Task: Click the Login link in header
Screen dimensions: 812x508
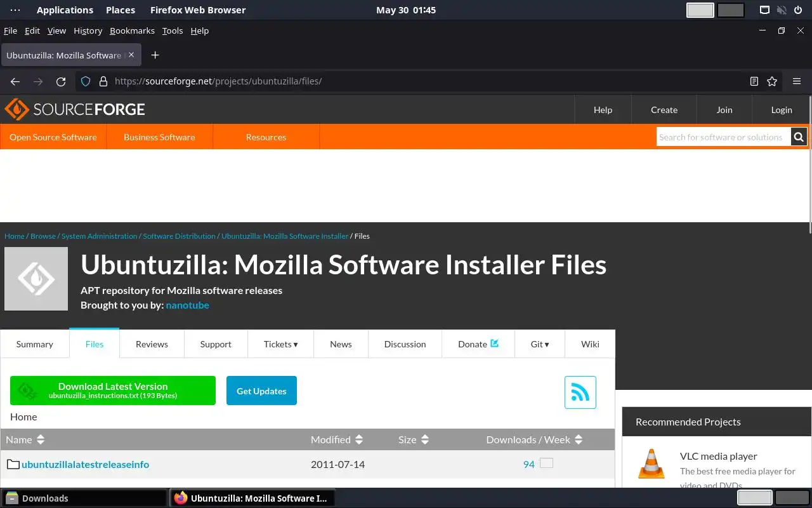Action: click(782, 110)
